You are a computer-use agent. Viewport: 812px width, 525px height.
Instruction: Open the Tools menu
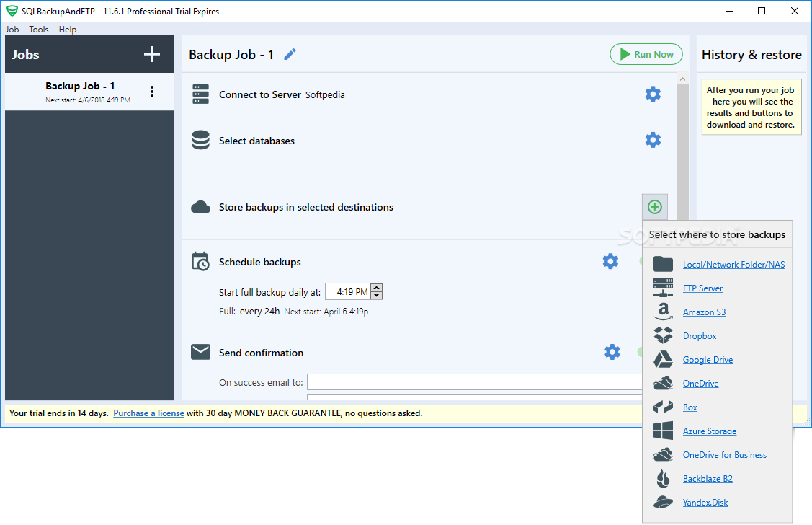click(x=38, y=30)
